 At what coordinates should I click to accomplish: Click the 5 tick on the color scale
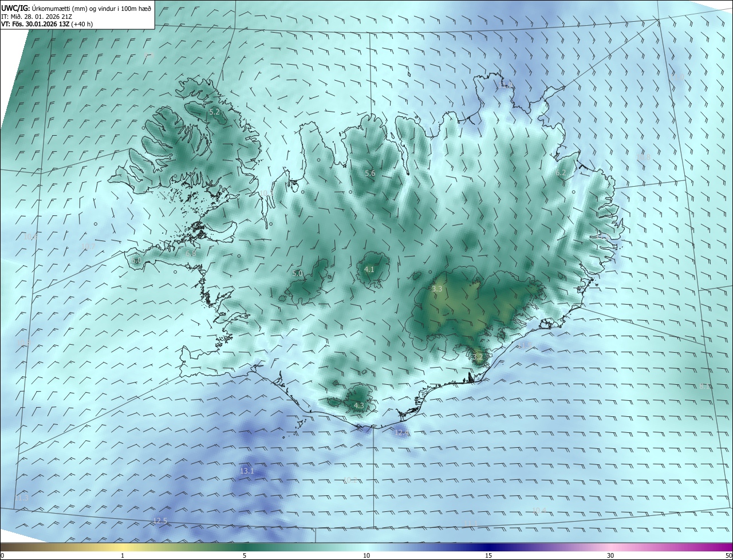tap(245, 555)
